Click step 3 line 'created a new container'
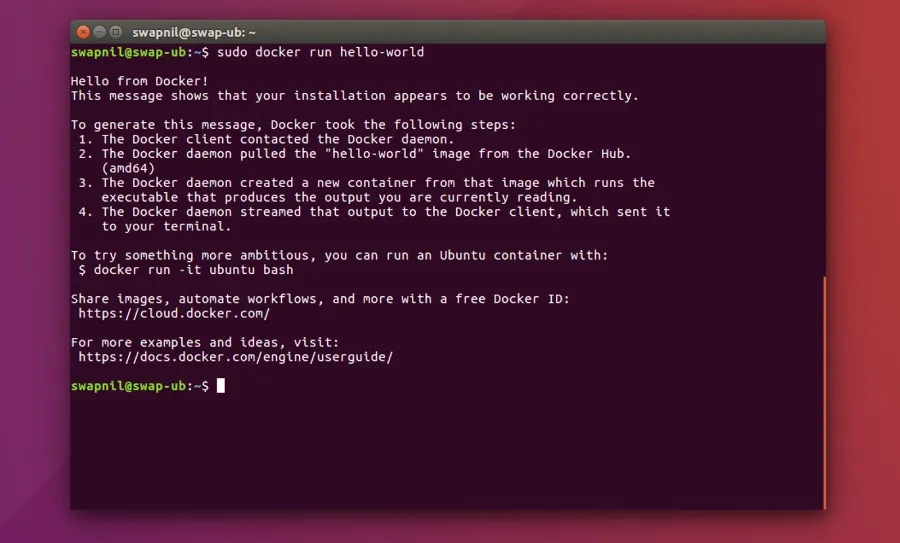This screenshot has height=543, width=900. (x=366, y=183)
